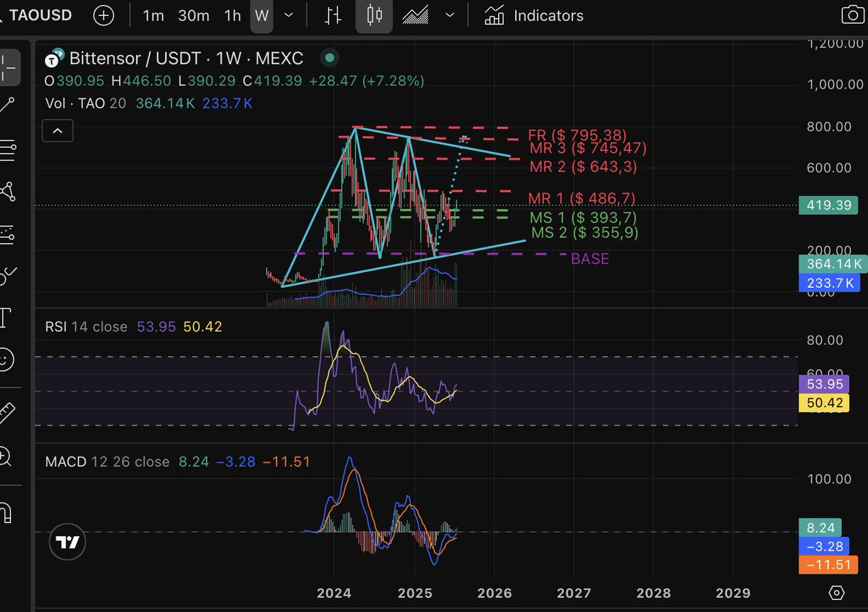Select the brush drawing tool
This screenshot has width=868, height=612.
tap(7, 276)
